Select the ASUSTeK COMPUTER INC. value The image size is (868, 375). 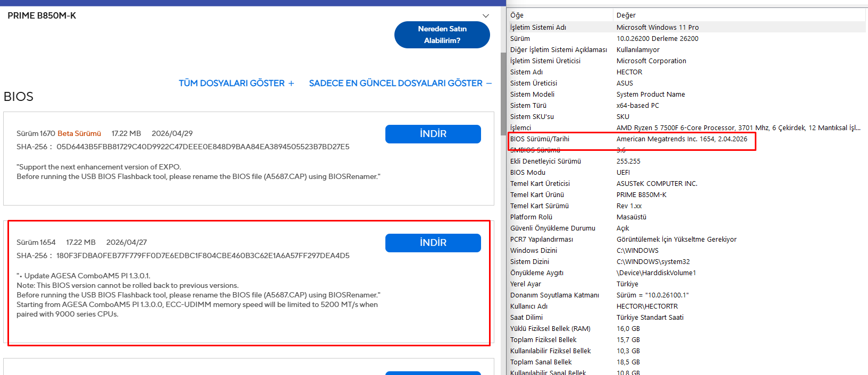click(x=657, y=183)
